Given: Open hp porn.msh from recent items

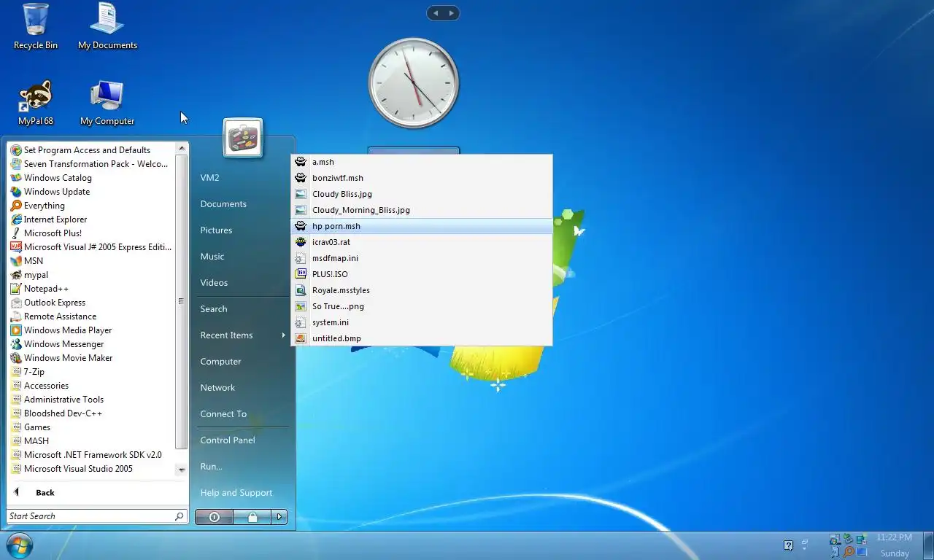Looking at the screenshot, I should (x=422, y=226).
